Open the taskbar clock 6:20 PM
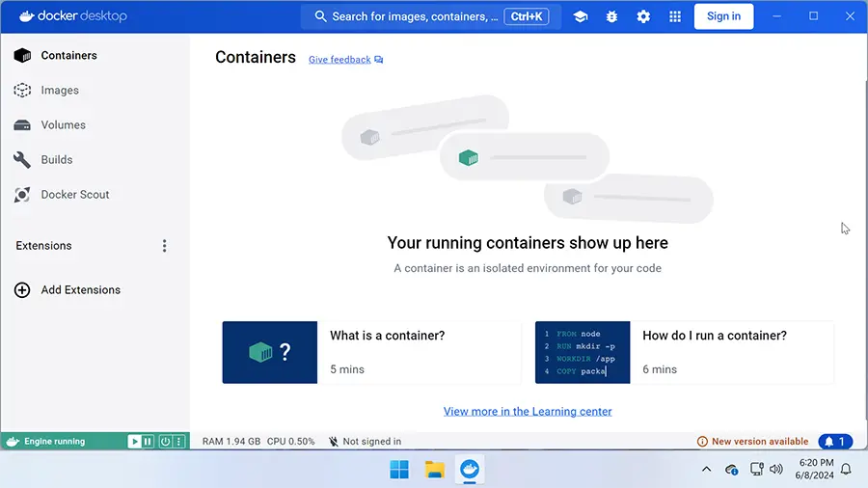 pyautogui.click(x=814, y=469)
